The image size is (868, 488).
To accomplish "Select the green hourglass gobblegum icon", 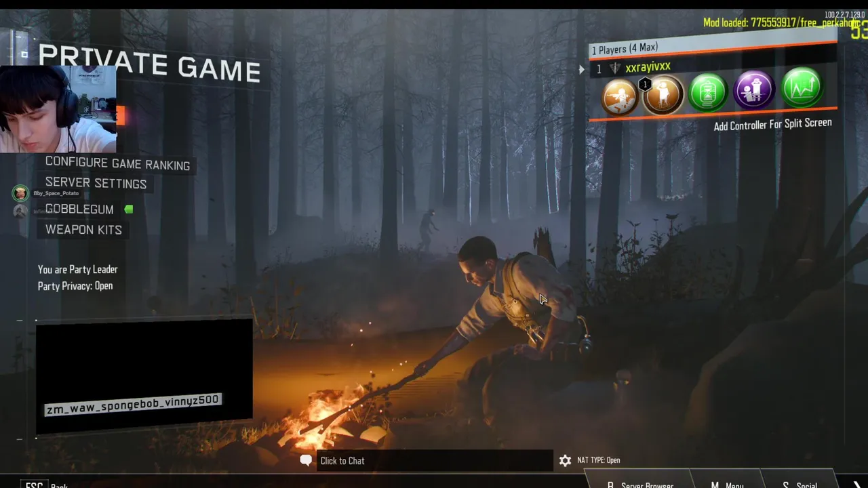I will [x=708, y=92].
